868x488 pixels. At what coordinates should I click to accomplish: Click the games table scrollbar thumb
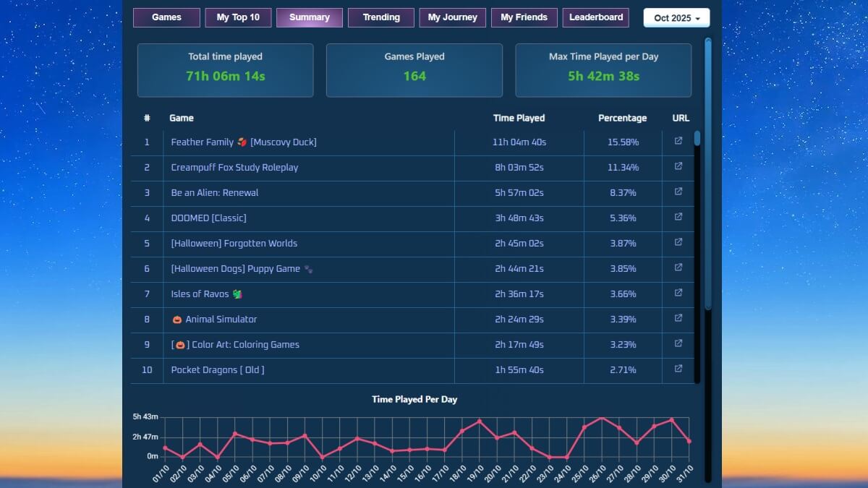(x=697, y=138)
